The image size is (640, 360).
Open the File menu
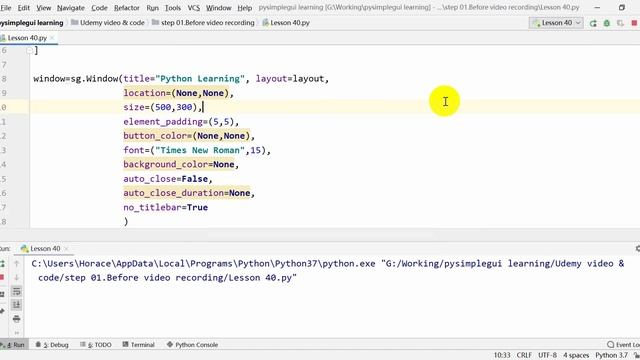pos(6,8)
